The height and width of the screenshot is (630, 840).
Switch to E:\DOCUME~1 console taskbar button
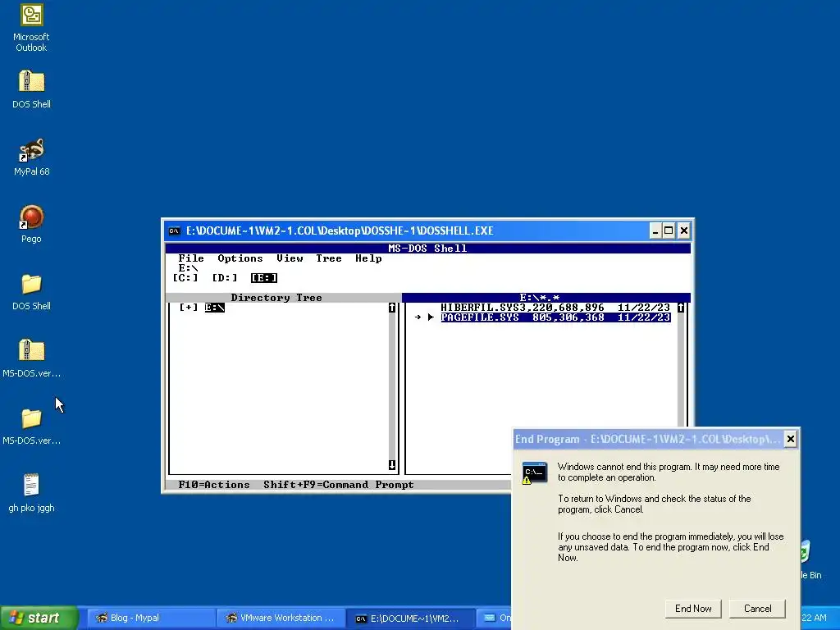[x=411, y=618]
